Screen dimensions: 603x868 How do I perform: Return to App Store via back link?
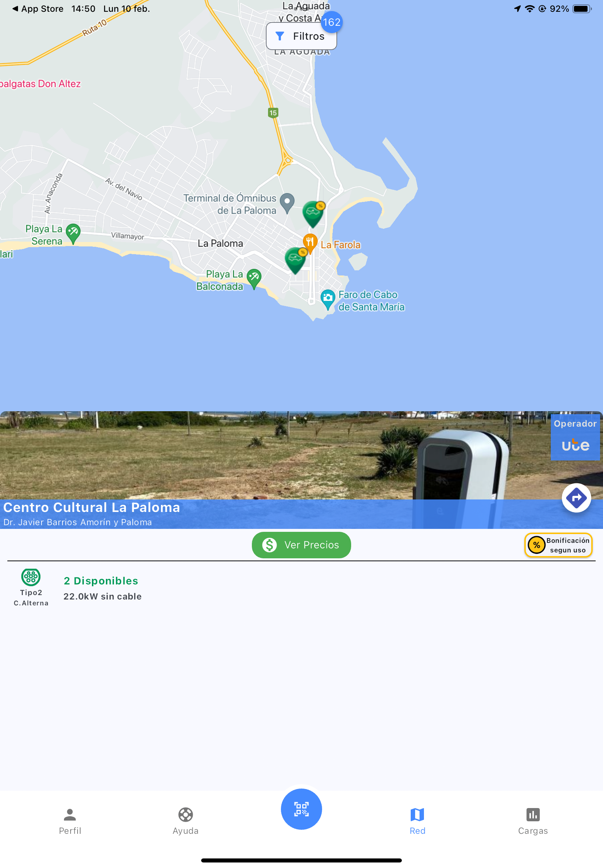pos(38,9)
